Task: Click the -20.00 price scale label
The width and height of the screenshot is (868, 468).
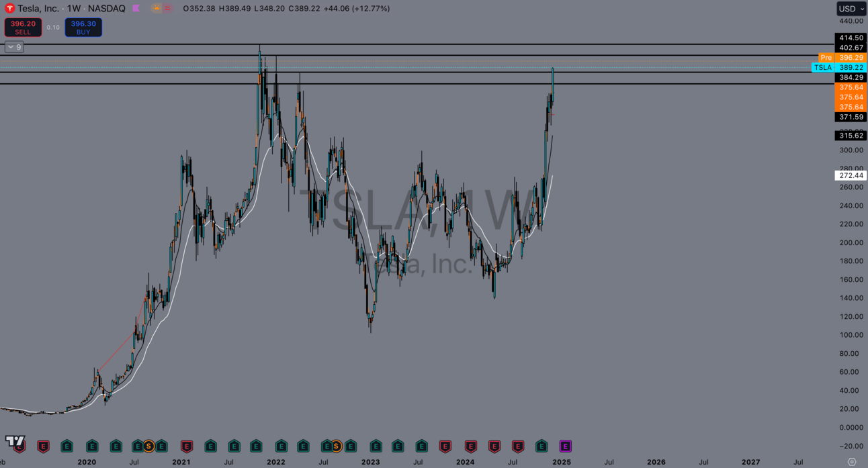Action: coord(851,446)
